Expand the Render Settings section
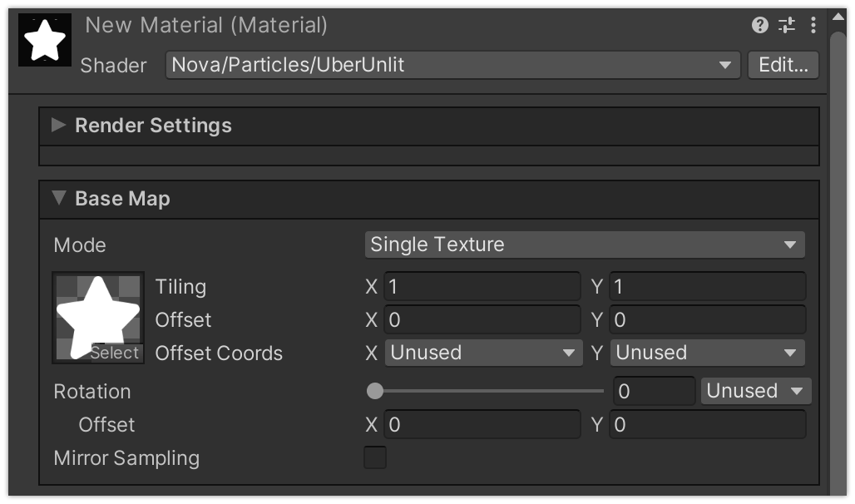The height and width of the screenshot is (504, 855). pyautogui.click(x=58, y=126)
